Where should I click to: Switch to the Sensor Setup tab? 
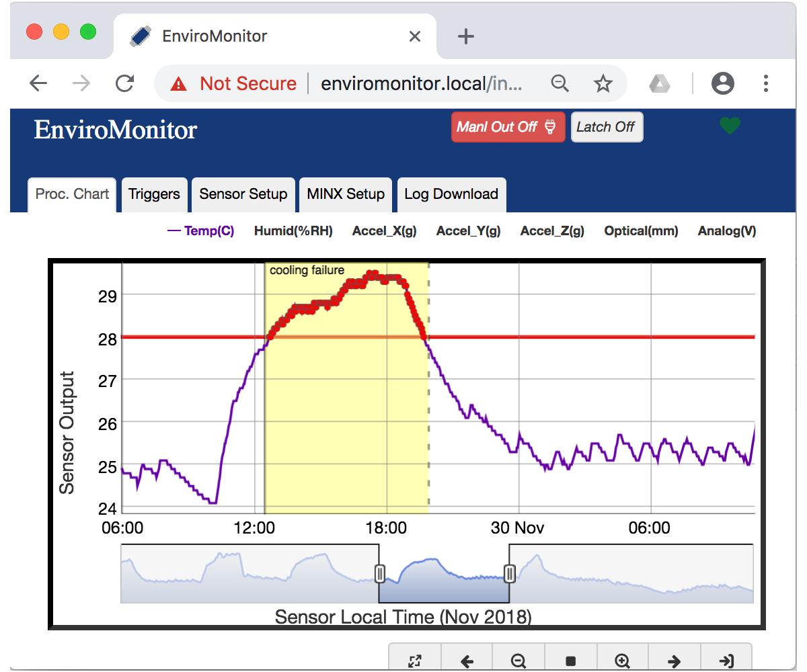(243, 194)
